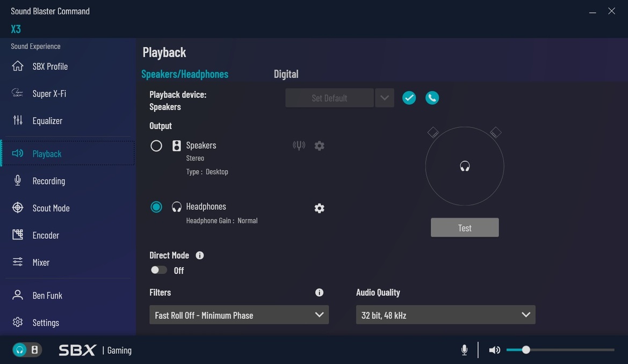Select the Headphones output radio button
This screenshot has height=364, width=628.
[156, 207]
